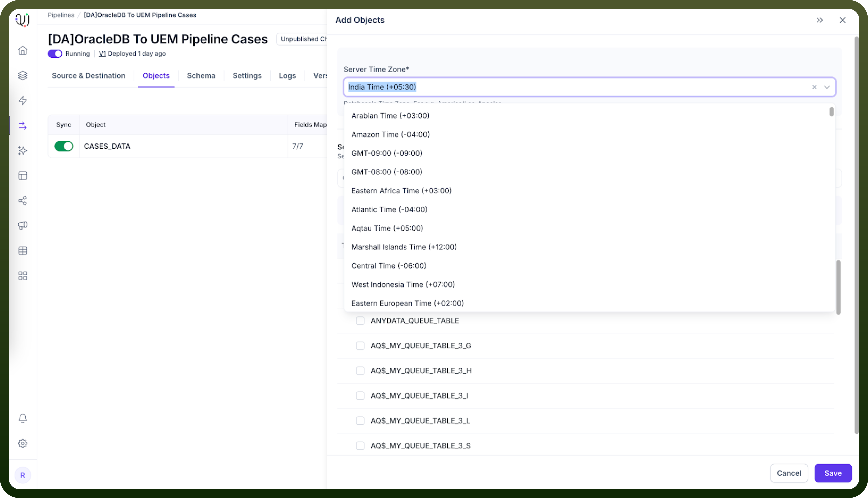The width and height of the screenshot is (868, 498).
Task: Open the Home icon in sidebar
Action: point(23,50)
